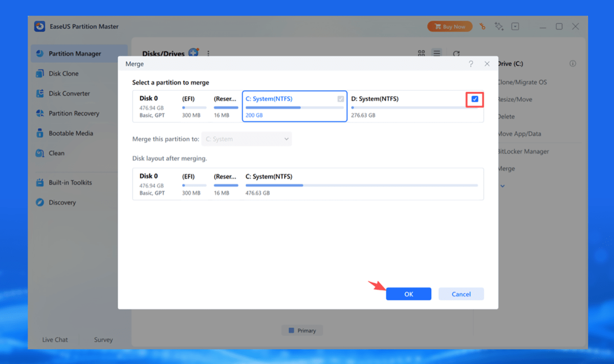Choose Resize/Move in the right panel

pos(514,100)
